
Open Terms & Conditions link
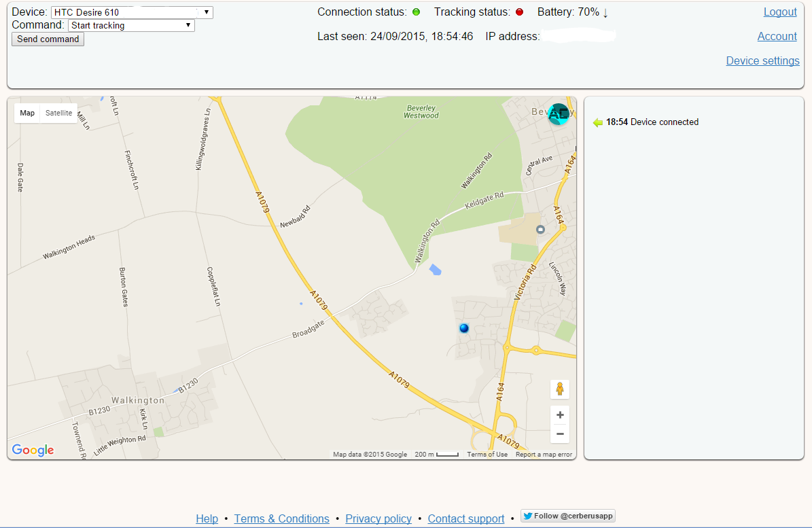pyautogui.click(x=282, y=518)
